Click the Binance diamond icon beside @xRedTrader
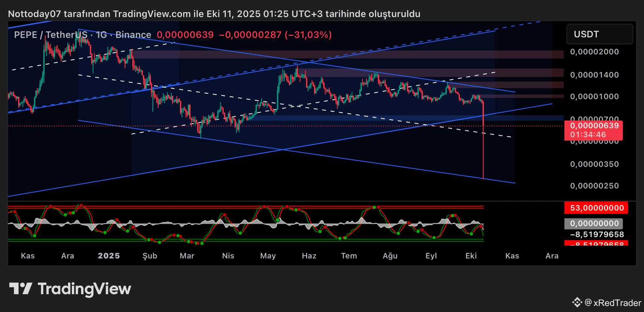The width and height of the screenshot is (644, 312). click(x=577, y=302)
